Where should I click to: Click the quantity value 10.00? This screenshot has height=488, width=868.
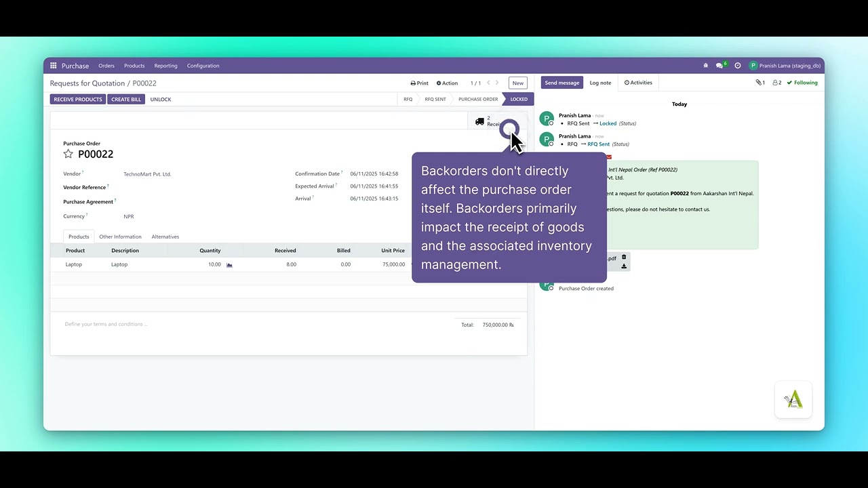(x=214, y=264)
